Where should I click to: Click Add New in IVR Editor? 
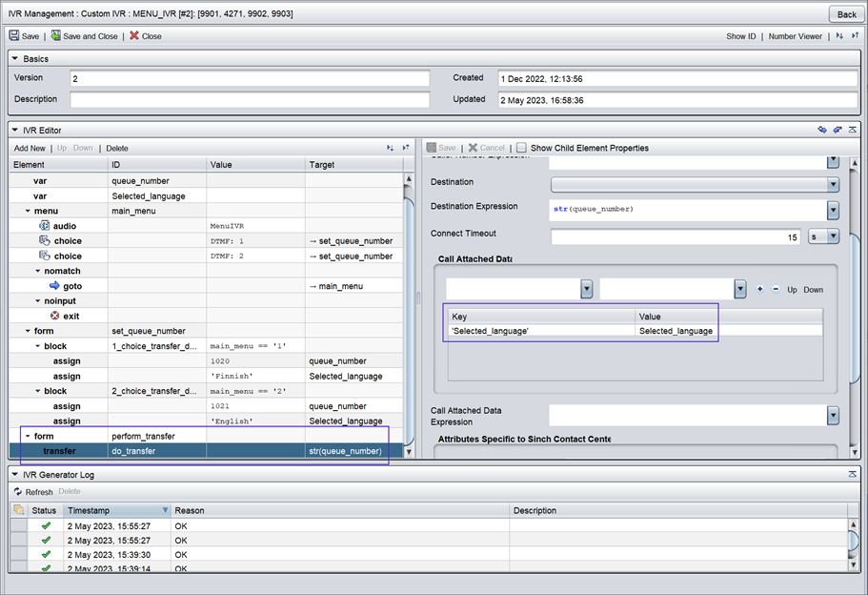30,148
